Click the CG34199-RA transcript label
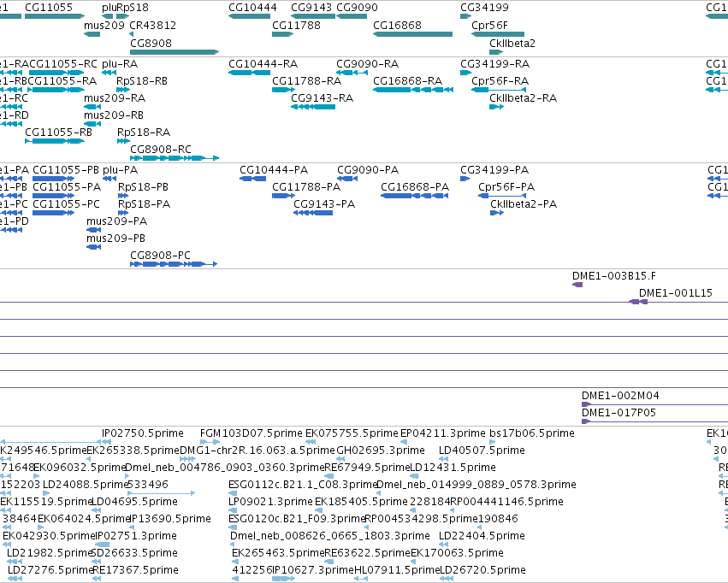The image size is (728, 583). tap(495, 63)
